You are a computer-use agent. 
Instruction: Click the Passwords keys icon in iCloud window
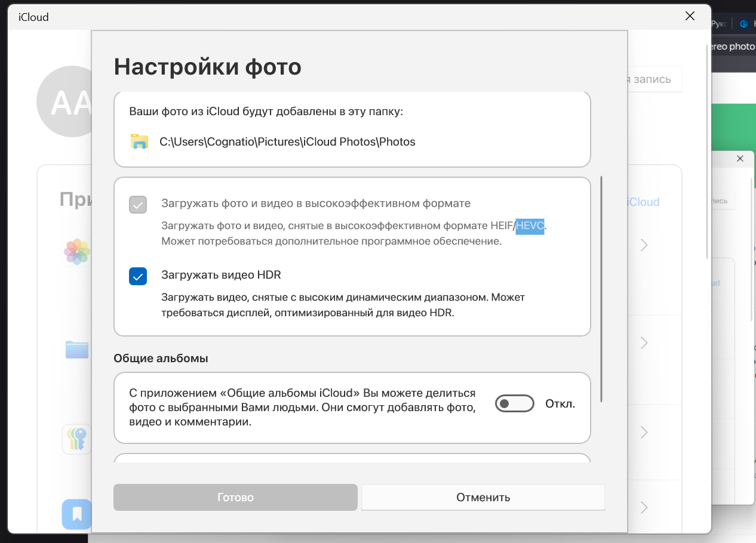click(77, 439)
